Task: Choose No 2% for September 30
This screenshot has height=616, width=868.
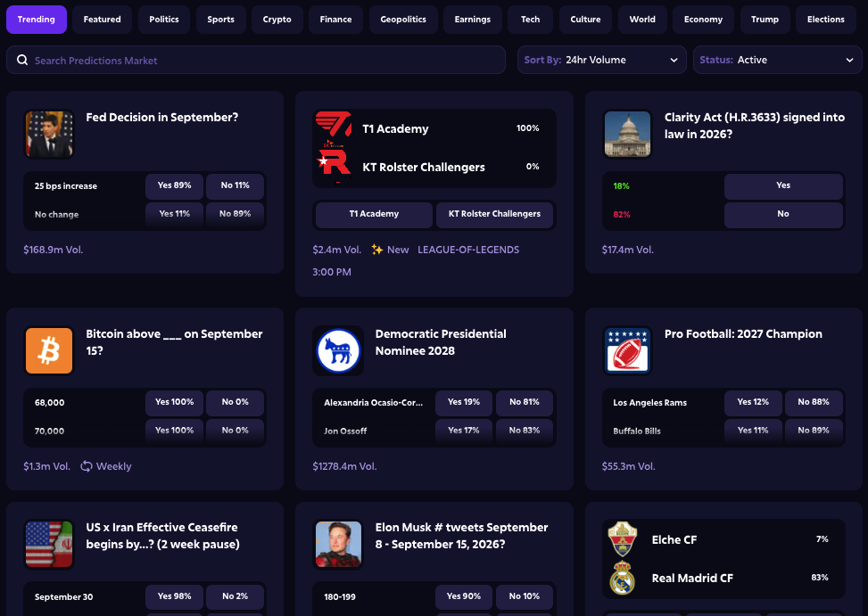Action: (236, 596)
